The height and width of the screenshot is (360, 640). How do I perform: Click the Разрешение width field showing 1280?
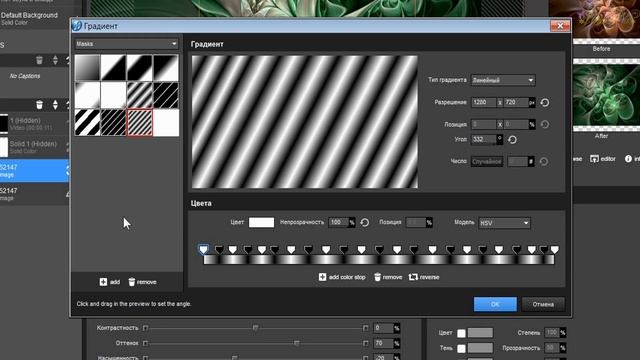point(484,102)
